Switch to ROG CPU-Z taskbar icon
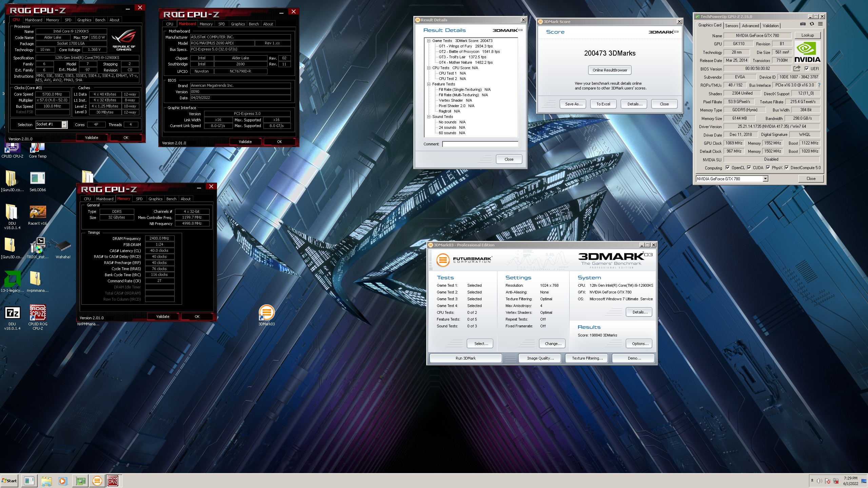 113,481
